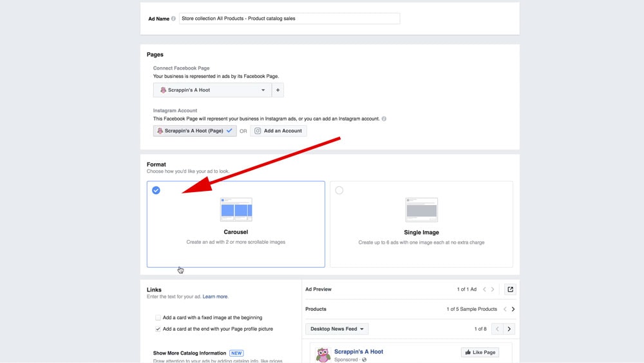This screenshot has height=363, width=644.
Task: Open the Scrappin's A Hoot page dropdown
Action: coord(212,90)
